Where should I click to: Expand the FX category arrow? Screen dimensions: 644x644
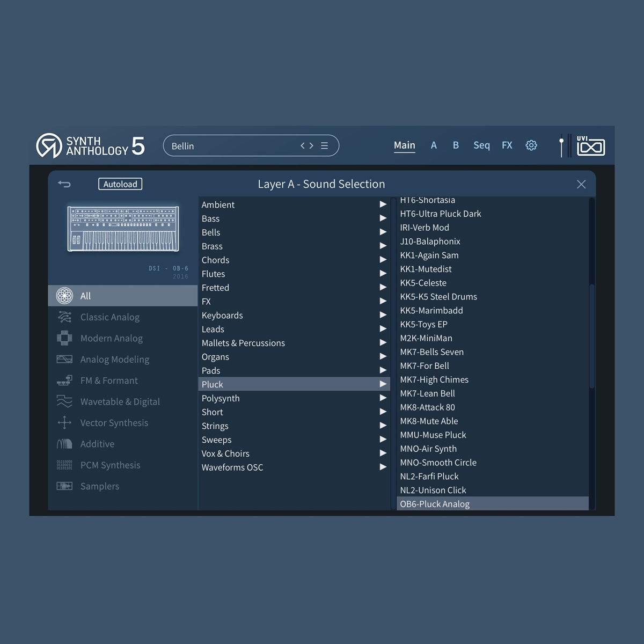(383, 302)
